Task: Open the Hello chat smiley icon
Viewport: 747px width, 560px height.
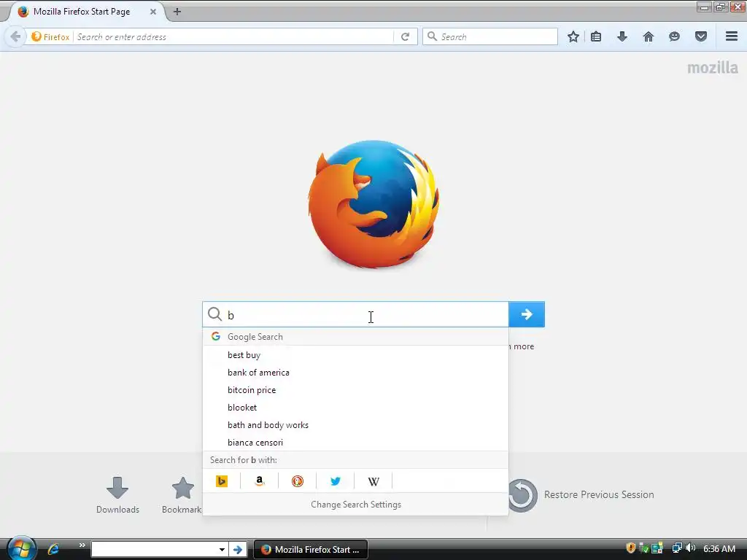Action: 674,36
